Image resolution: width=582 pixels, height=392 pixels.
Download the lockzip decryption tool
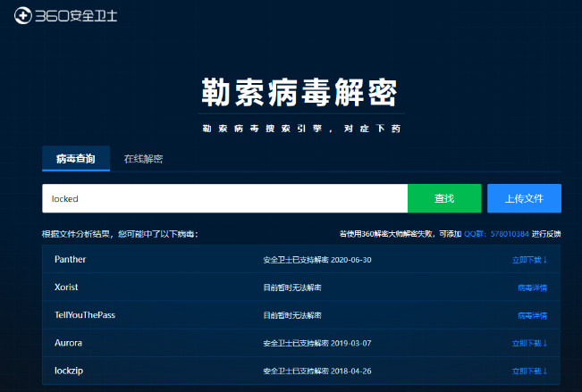529,370
